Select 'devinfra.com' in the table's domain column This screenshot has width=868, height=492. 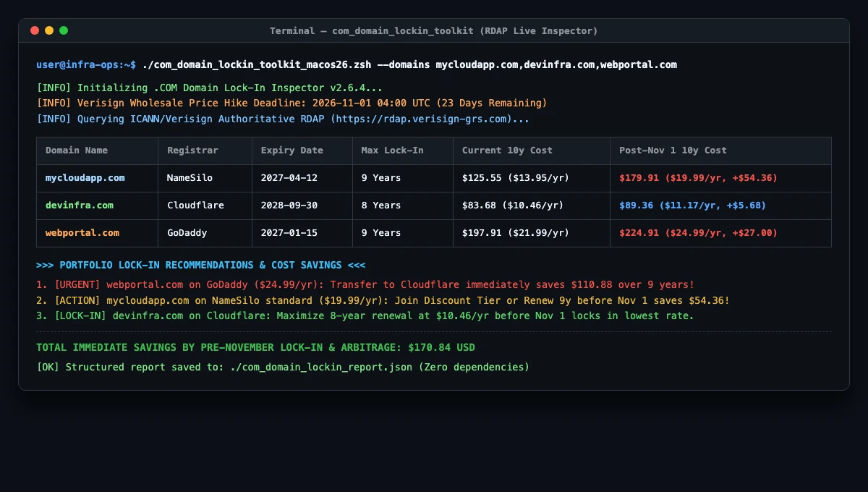coord(80,205)
